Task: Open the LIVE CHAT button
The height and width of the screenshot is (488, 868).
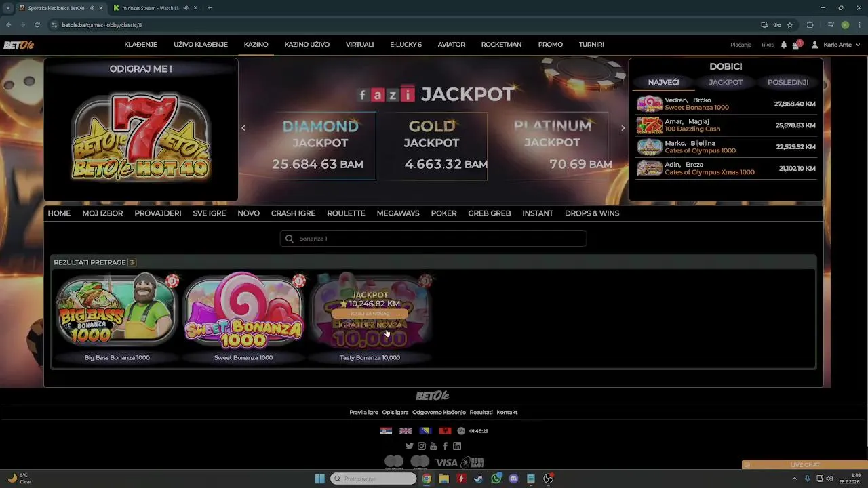Action: pos(804,465)
